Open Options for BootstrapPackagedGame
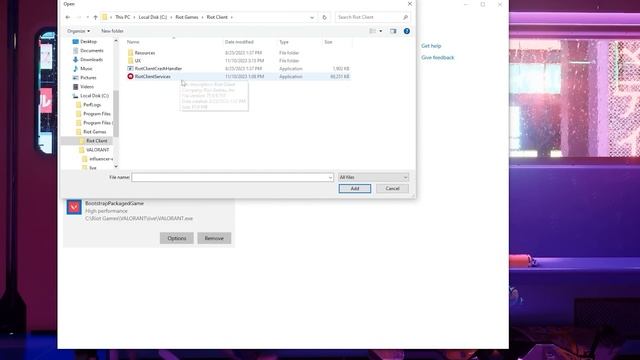This screenshot has height=360, width=640. click(177, 238)
